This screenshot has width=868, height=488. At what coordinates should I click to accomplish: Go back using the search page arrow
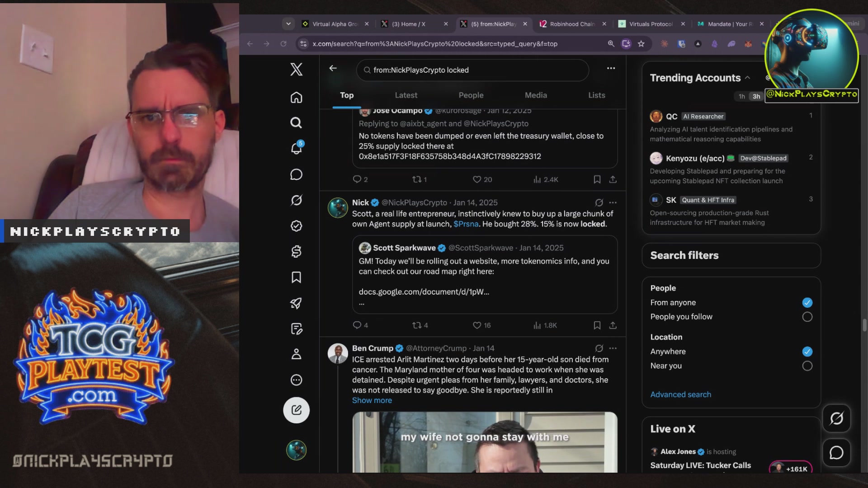tap(333, 68)
